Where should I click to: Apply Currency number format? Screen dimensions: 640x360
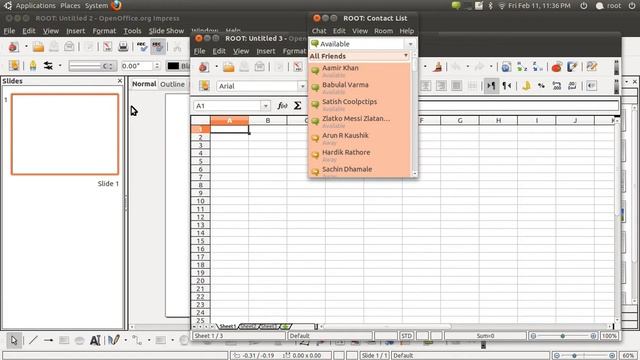[x=526, y=86]
